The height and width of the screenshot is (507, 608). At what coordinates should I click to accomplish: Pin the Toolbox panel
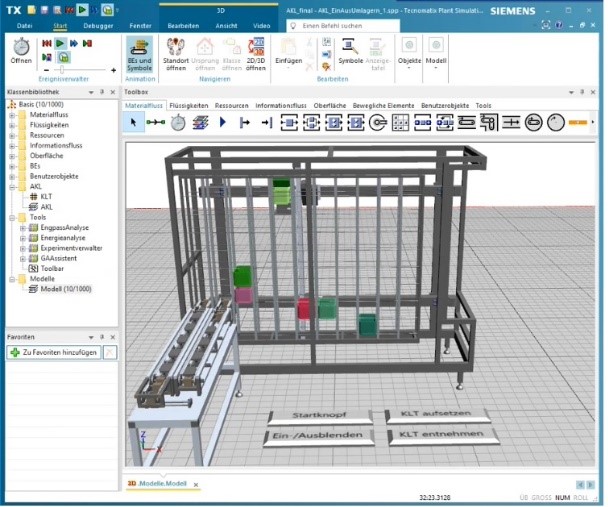[582, 92]
